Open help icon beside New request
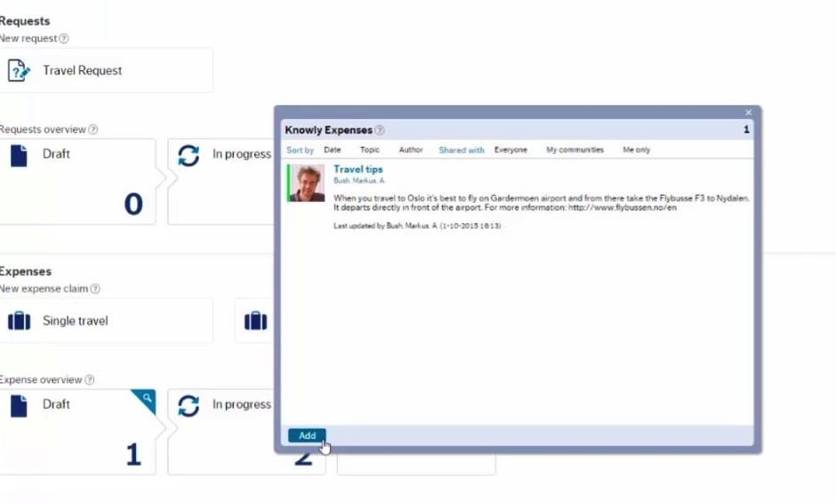The height and width of the screenshot is (504, 836). (x=63, y=38)
